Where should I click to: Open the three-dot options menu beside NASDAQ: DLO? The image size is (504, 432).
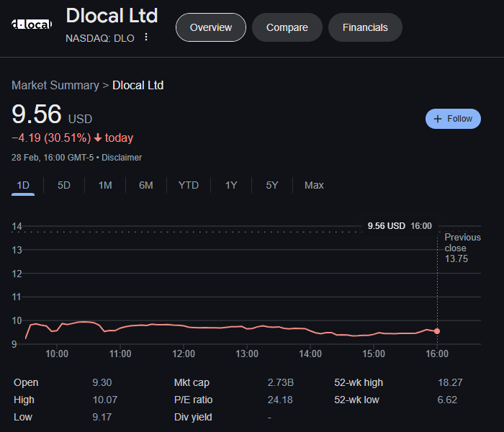point(146,37)
